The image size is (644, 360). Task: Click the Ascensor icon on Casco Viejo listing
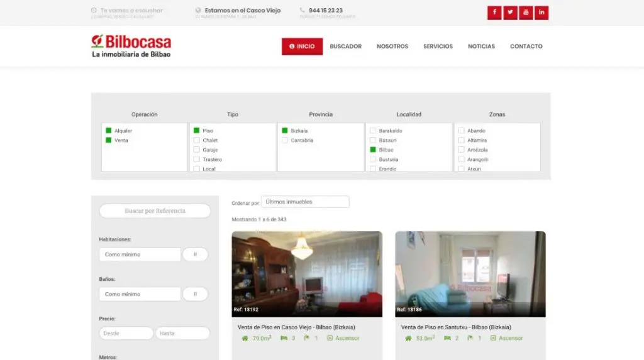pos(330,338)
